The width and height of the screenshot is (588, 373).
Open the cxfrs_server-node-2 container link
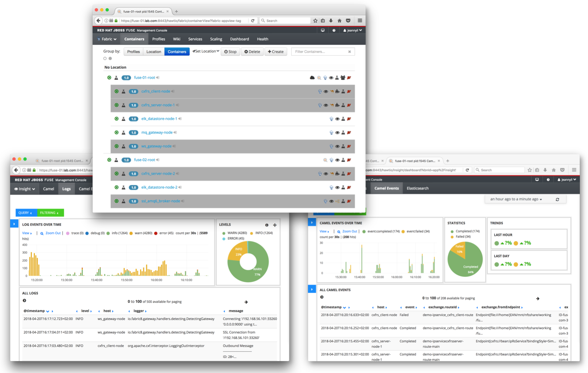pyautogui.click(x=158, y=173)
